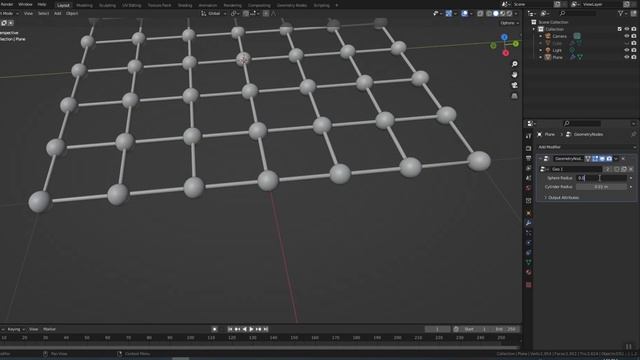Open the outliner filter dropdown
The image size is (640, 360).
coord(622,13)
